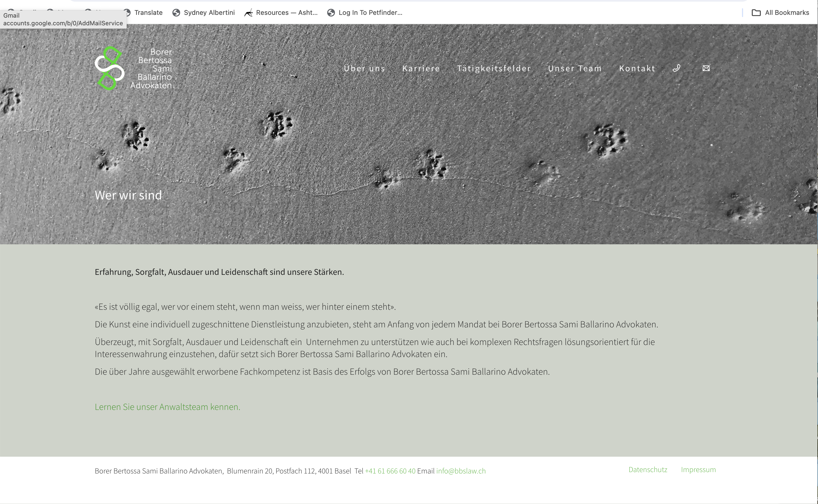The height and width of the screenshot is (504, 818).
Task: Click the envelope mail icon in header
Action: (706, 68)
